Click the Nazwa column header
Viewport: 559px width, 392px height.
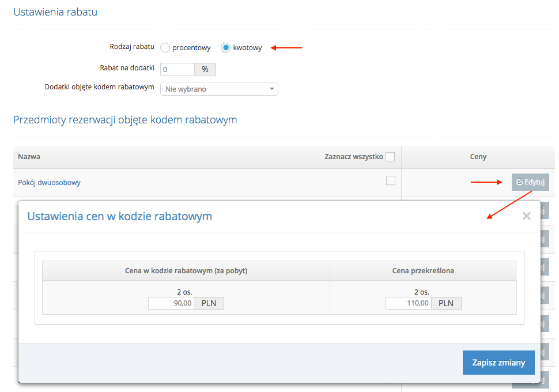coord(29,157)
